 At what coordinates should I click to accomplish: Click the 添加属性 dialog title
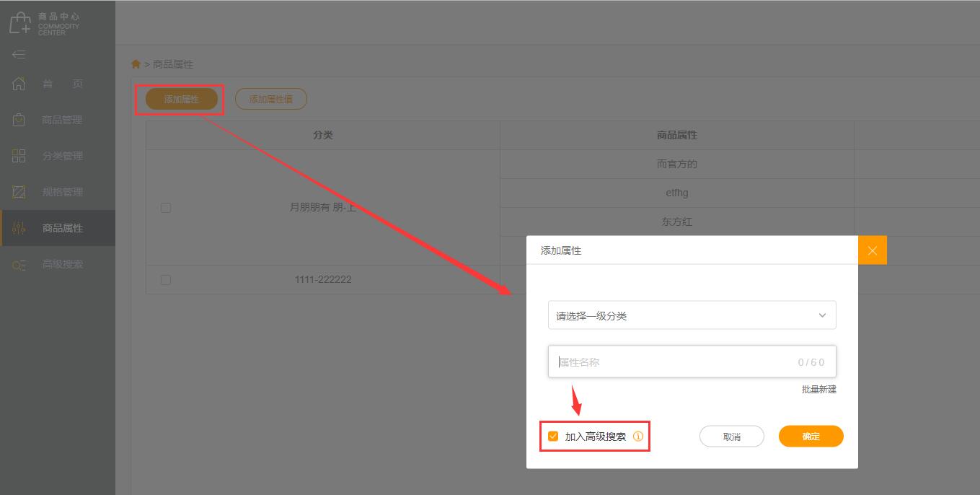pos(561,250)
